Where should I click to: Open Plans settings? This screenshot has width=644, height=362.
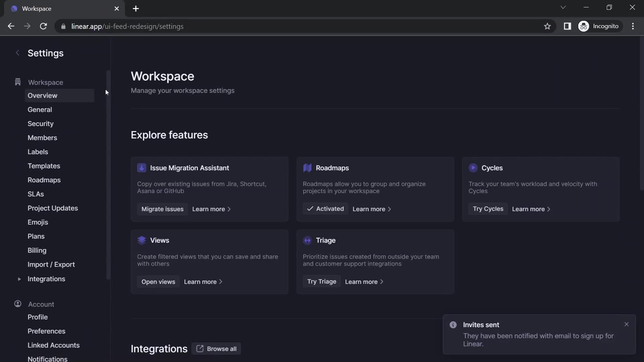36,236
